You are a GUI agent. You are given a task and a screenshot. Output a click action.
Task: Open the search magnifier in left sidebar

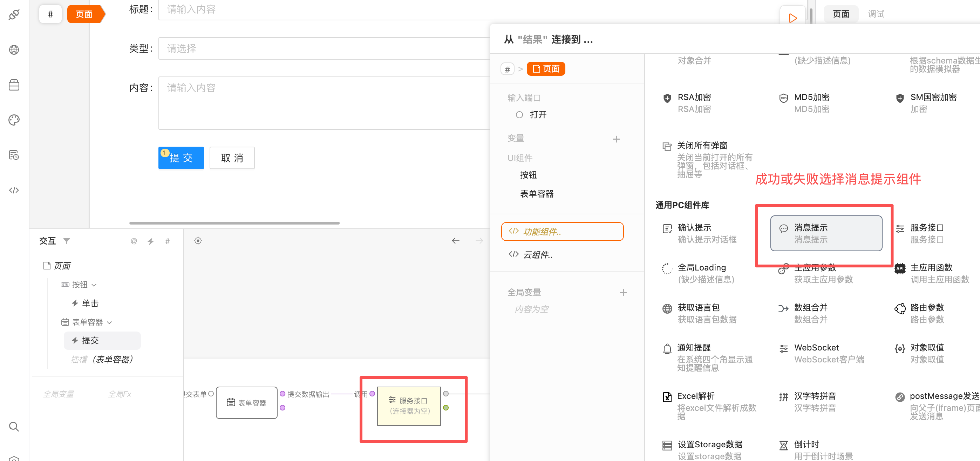(x=14, y=426)
